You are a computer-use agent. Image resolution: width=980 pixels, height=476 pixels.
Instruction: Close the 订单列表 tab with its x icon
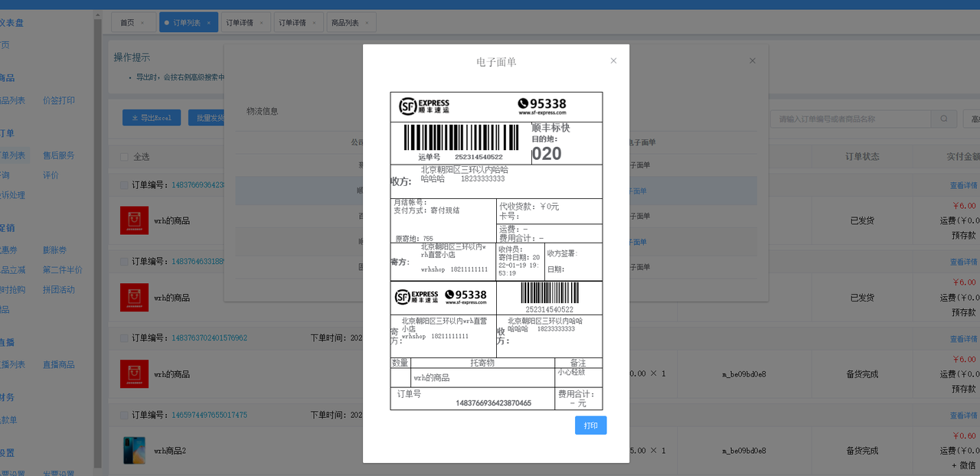coord(208,23)
